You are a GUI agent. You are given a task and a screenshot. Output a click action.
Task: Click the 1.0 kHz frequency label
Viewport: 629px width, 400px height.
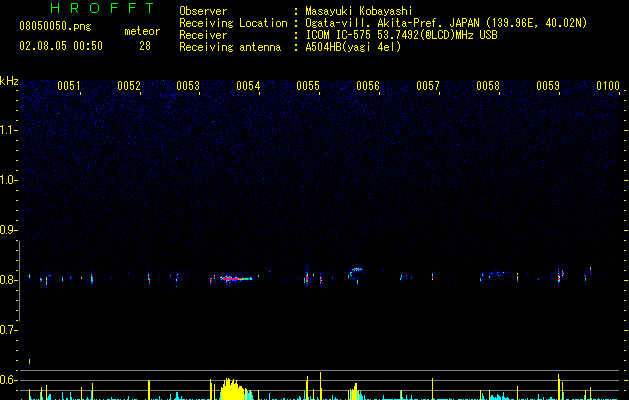pos(8,180)
